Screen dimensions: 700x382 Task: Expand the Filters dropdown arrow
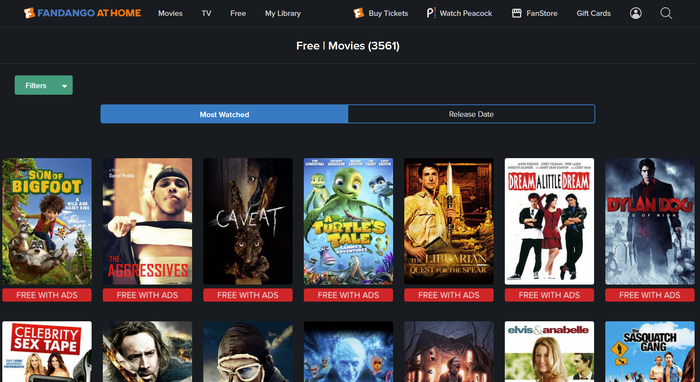[x=64, y=86]
